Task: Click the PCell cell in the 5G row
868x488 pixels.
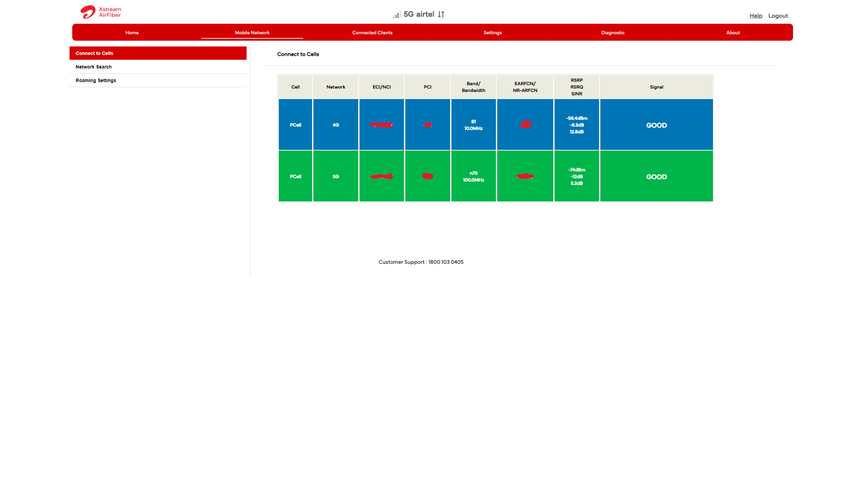Action: pyautogui.click(x=295, y=176)
